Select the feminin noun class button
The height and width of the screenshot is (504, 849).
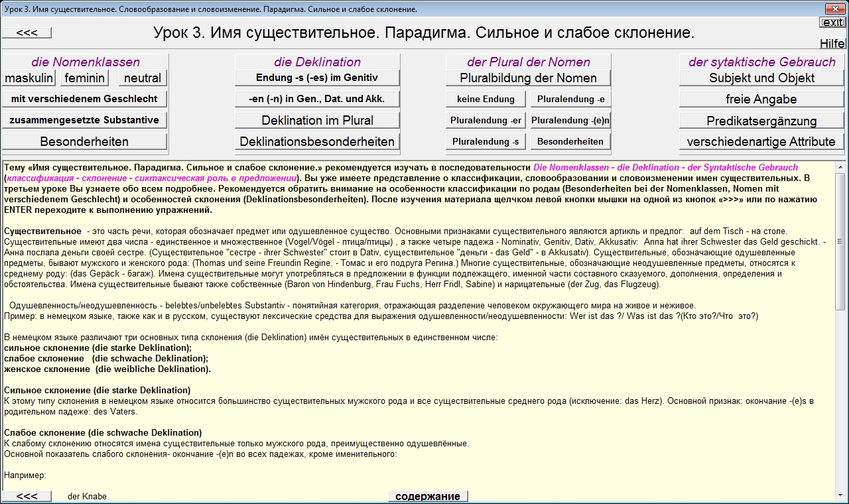[x=84, y=78]
